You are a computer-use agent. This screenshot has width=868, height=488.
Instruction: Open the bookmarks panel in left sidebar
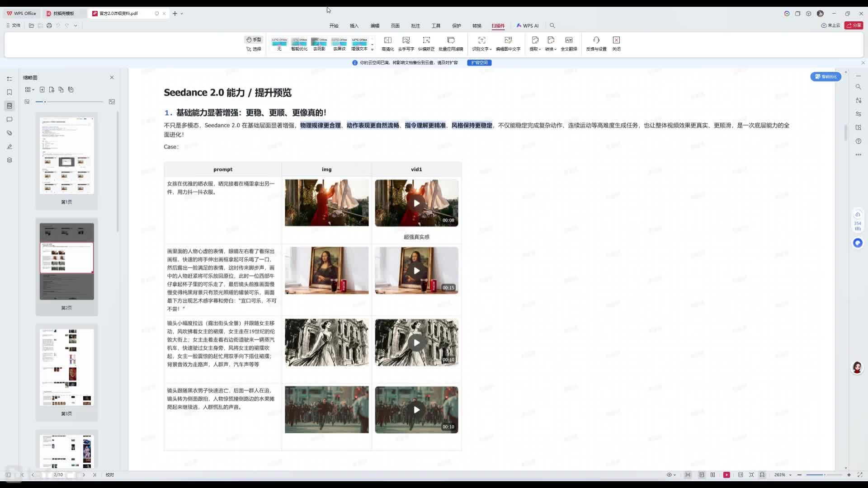point(9,92)
